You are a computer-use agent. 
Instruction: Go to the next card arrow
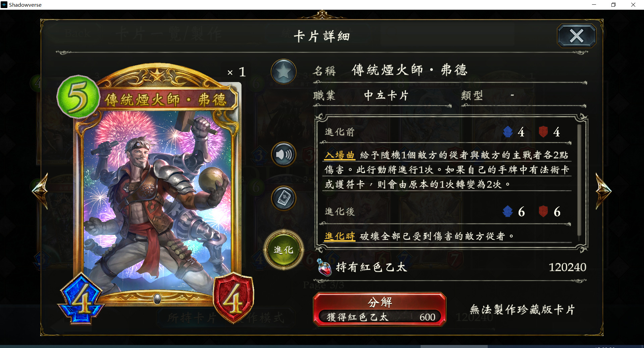[603, 191]
